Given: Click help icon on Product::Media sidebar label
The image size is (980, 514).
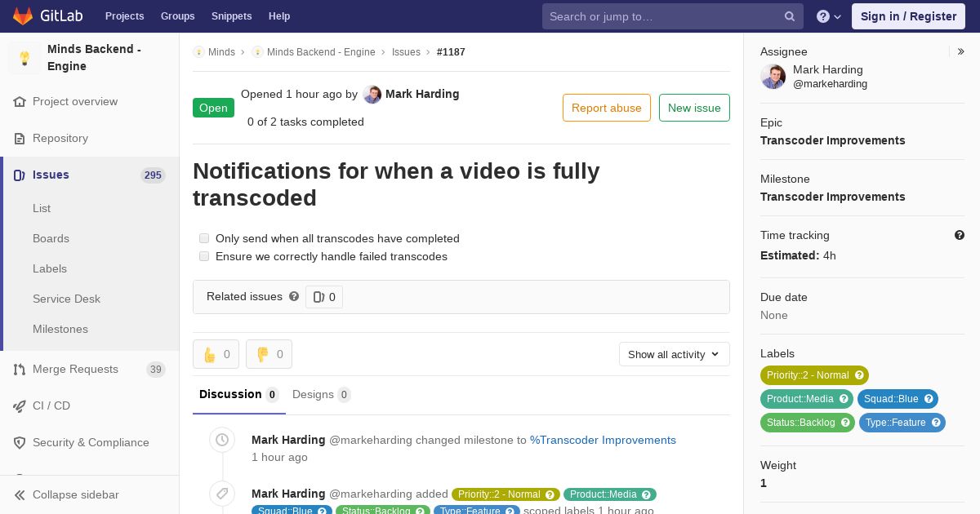Looking at the screenshot, I should click(844, 399).
